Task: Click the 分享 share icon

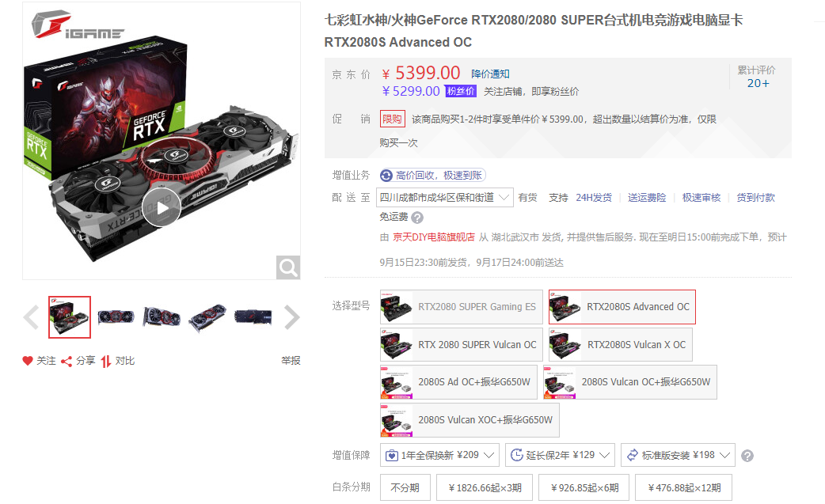Action: click(x=67, y=361)
